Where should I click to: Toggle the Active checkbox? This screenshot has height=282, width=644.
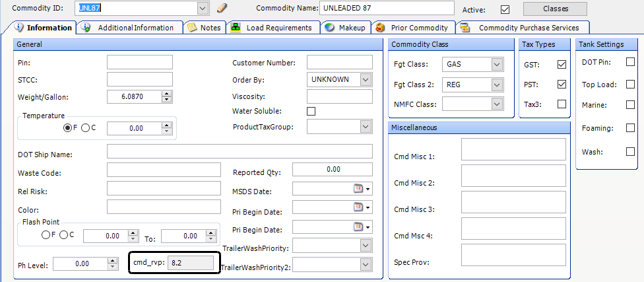(x=505, y=9)
